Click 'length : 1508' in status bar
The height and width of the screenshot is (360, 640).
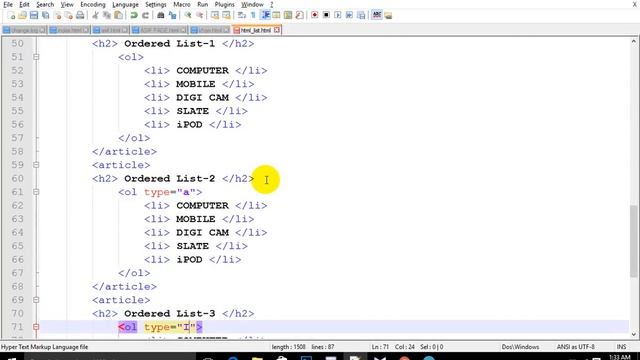click(x=288, y=347)
